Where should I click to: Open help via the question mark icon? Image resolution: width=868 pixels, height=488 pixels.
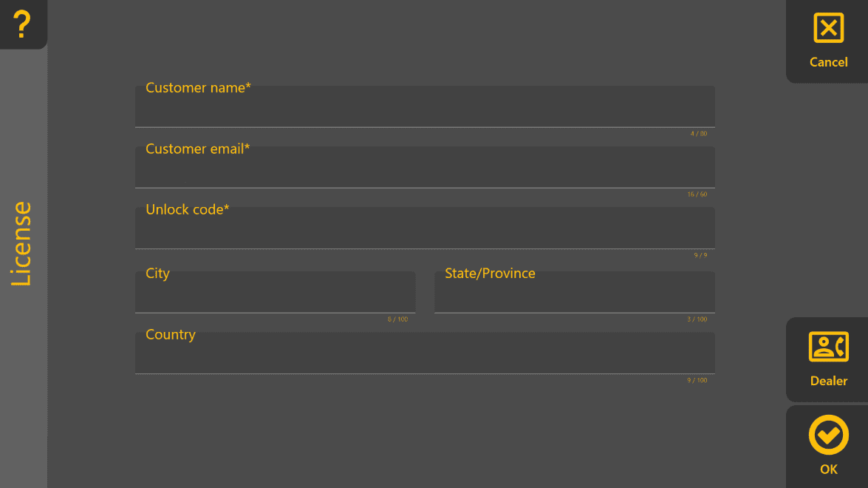[x=22, y=24]
